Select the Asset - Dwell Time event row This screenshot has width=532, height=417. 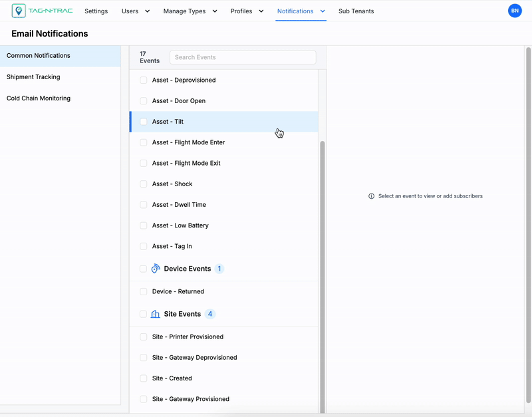pyautogui.click(x=224, y=205)
